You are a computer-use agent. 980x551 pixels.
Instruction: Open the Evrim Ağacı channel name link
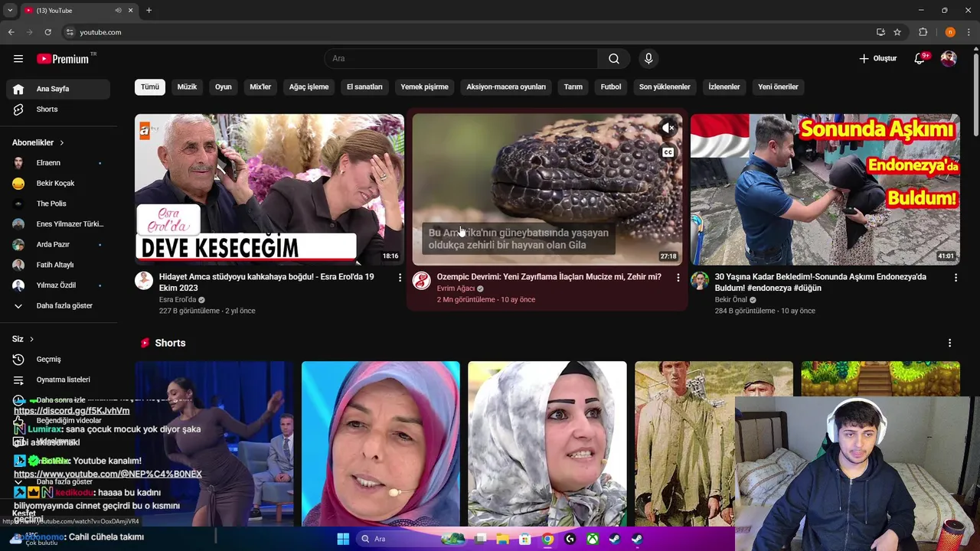pos(456,289)
